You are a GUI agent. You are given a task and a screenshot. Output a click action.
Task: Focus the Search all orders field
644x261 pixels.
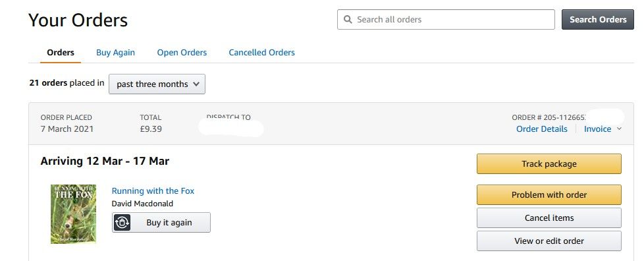(x=446, y=19)
